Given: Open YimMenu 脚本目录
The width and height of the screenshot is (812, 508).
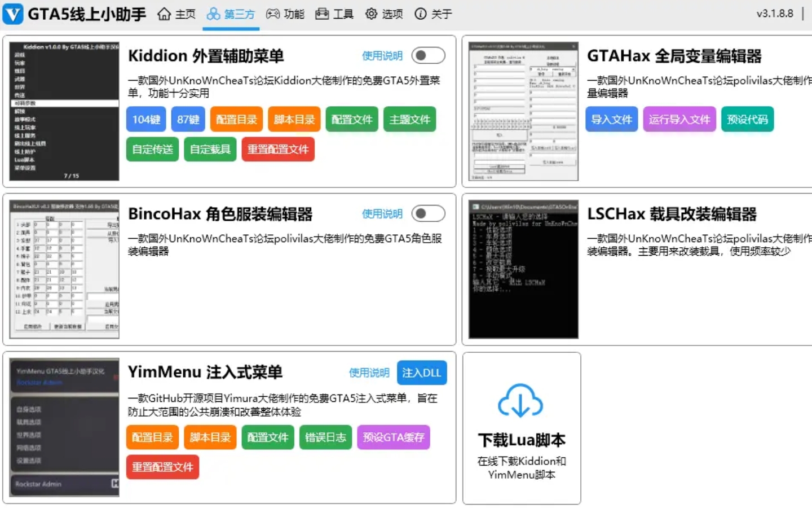Looking at the screenshot, I should [x=210, y=437].
